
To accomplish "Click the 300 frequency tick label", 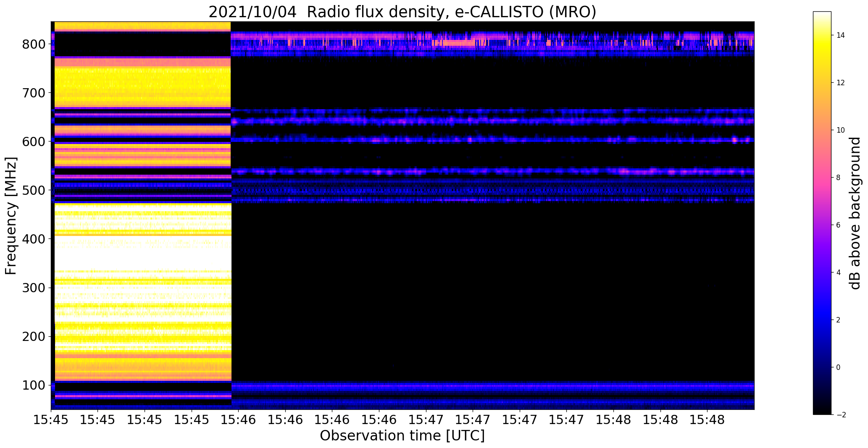I will click(33, 288).
